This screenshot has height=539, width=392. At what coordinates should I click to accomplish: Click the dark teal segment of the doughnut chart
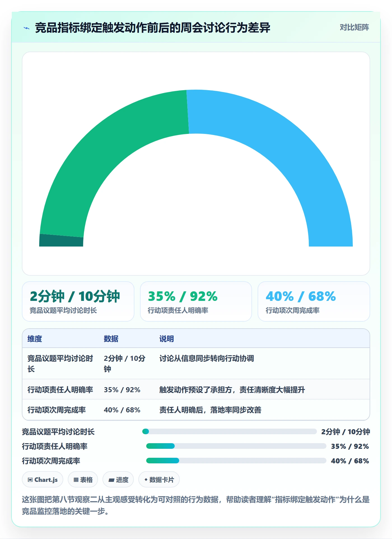click(x=61, y=240)
